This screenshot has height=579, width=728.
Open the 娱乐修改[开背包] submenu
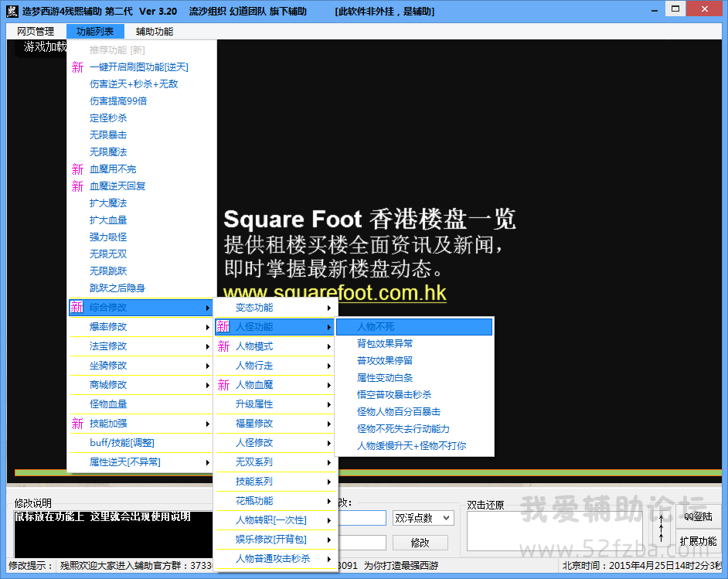pyautogui.click(x=275, y=540)
